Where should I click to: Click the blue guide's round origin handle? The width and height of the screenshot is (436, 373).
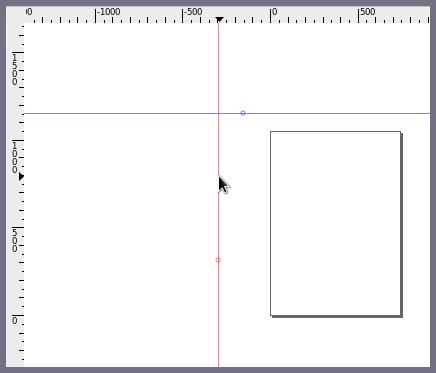243,113
